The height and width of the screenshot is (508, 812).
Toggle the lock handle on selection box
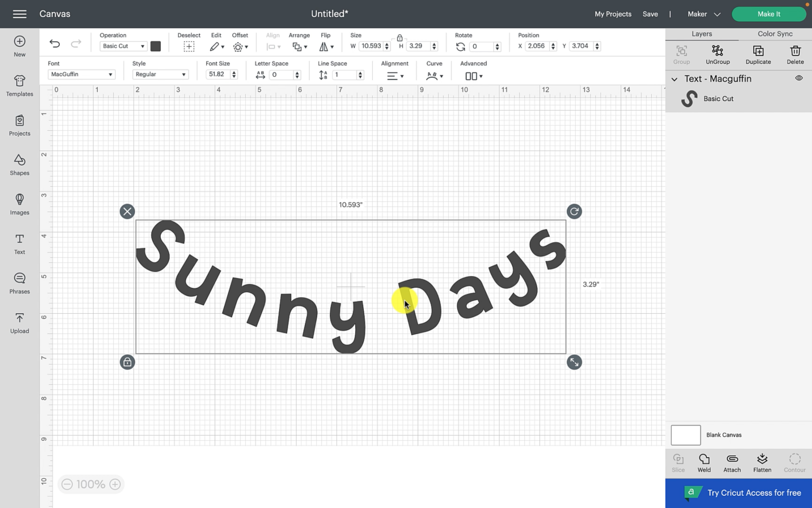pyautogui.click(x=127, y=362)
